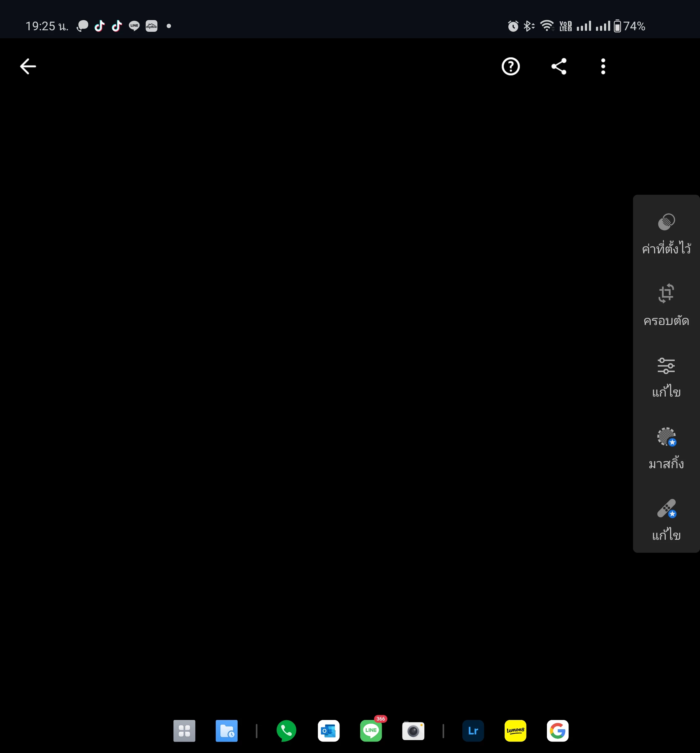
Task: Open LINE app with 366 badge
Action: [371, 731]
